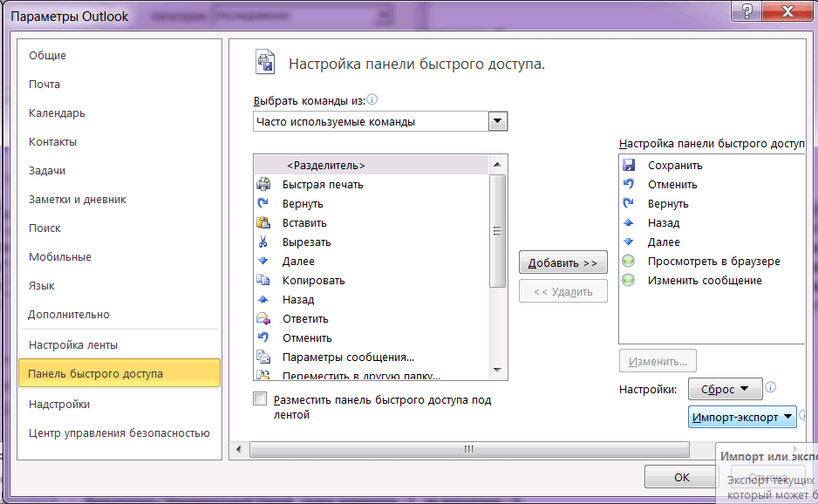Select Панель быстрого доступа category
This screenshot has height=504, width=818.
[x=119, y=373]
